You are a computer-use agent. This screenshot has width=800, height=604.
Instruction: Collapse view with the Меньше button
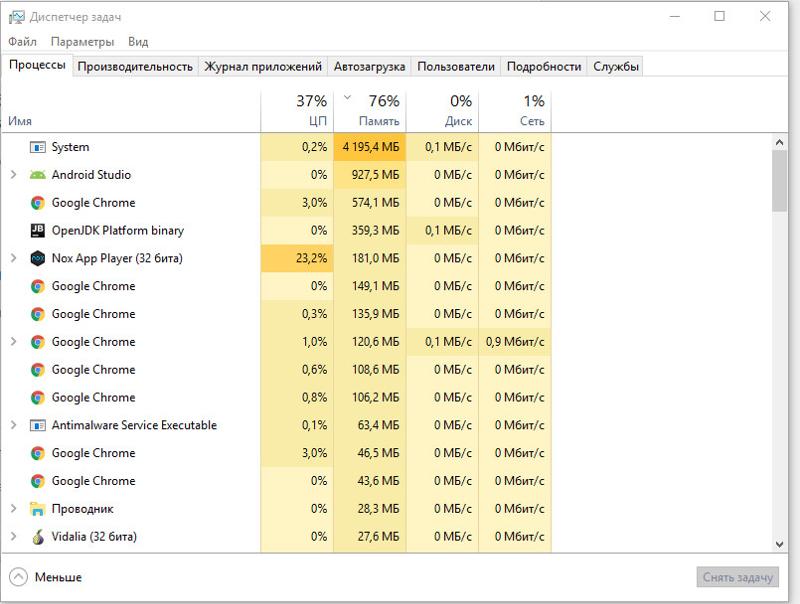click(x=46, y=577)
